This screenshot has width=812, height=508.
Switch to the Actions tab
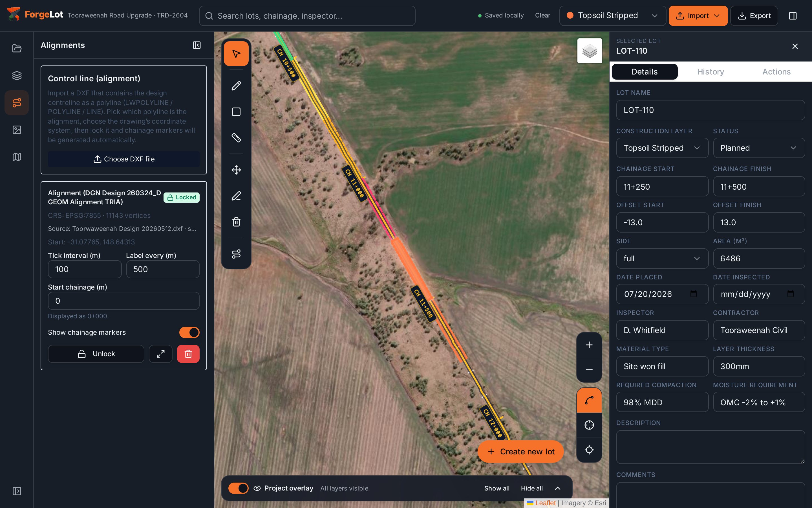tap(776, 72)
